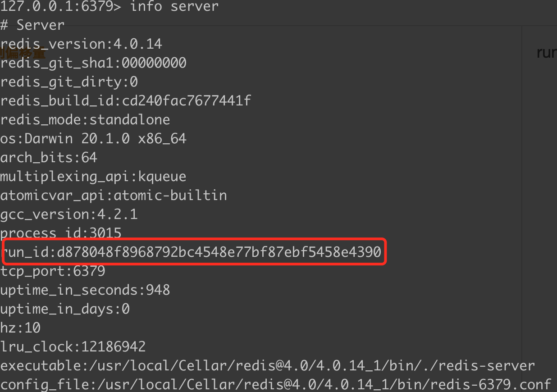
Task: Click the redis_version:4.0.14 line
Action: pos(81,44)
